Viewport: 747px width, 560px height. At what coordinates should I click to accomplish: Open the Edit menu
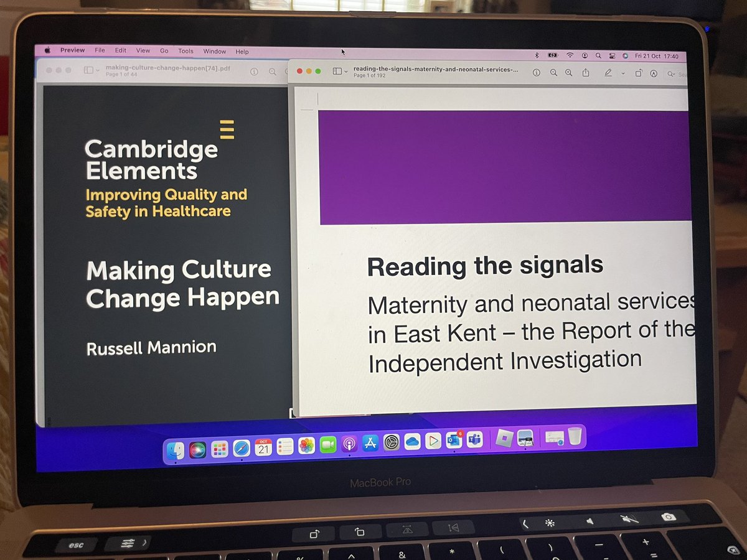coord(120,50)
